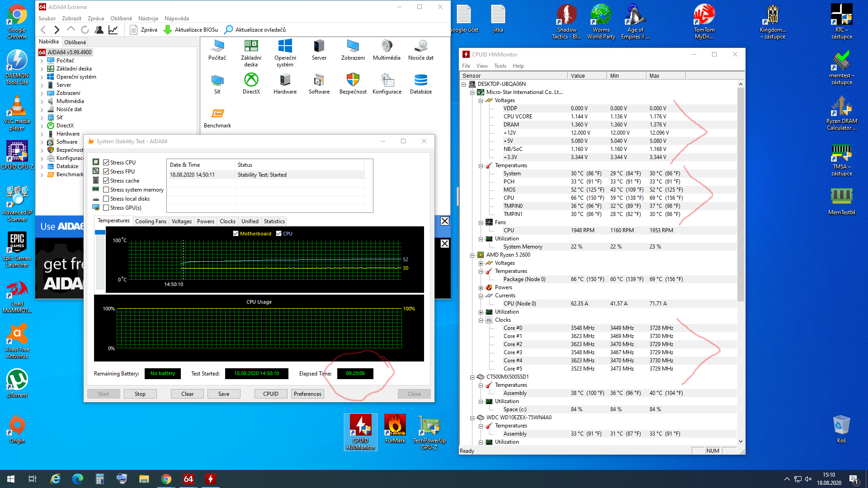The height and width of the screenshot is (488, 868).
Task: Collapse the Temperatures node under Micro-Star
Action: [x=481, y=165]
